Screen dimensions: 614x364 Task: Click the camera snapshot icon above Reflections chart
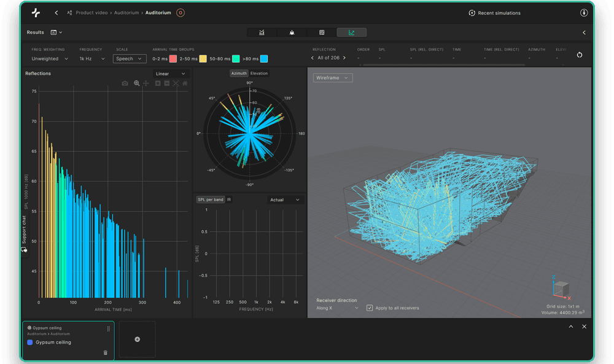pyautogui.click(x=125, y=83)
